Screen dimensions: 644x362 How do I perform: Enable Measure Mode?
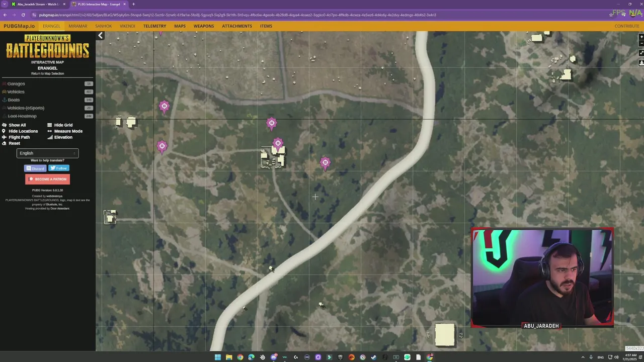[x=65, y=131]
